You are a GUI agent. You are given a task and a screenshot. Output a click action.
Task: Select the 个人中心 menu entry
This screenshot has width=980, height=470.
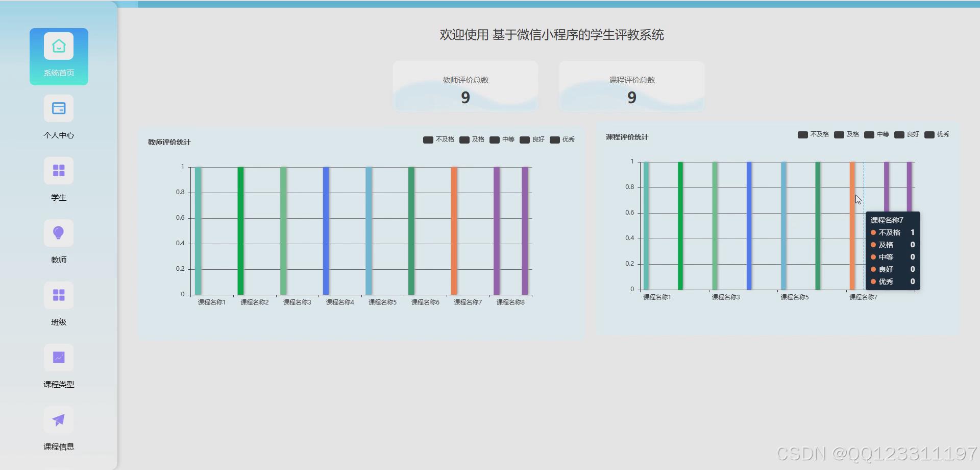[x=59, y=119]
